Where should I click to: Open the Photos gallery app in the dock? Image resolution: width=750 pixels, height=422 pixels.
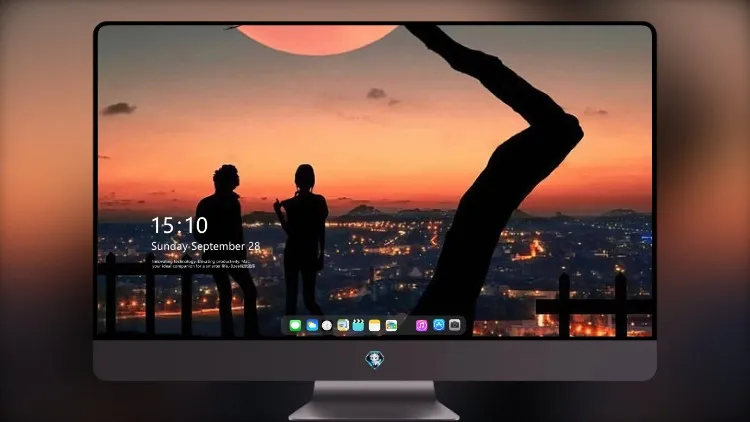click(x=391, y=325)
